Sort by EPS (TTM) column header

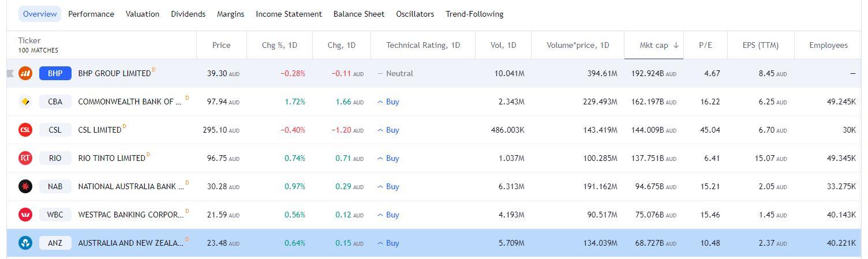[x=761, y=45]
